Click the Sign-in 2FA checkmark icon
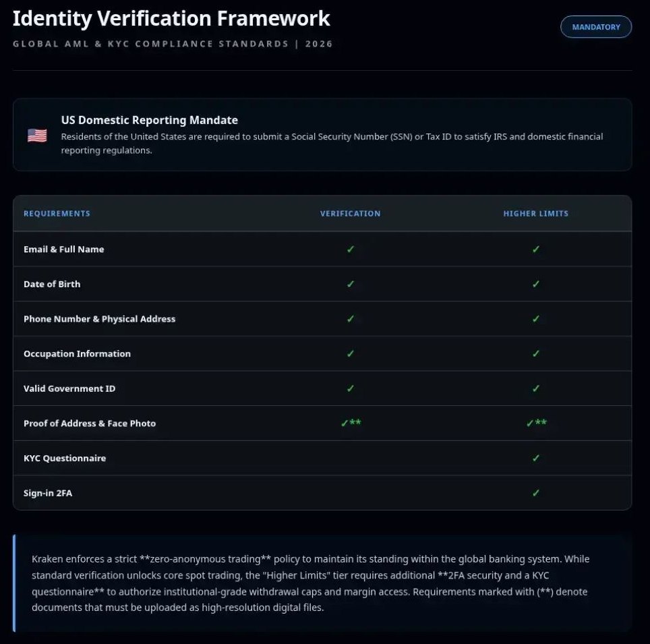This screenshot has height=644, width=650. coord(535,493)
